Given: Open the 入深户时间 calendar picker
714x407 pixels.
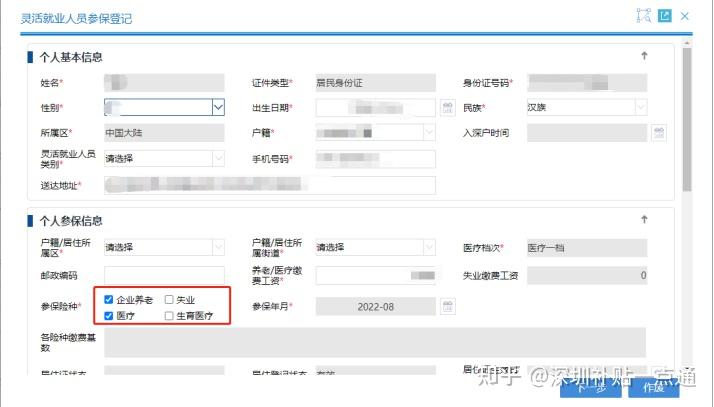Looking at the screenshot, I should coord(659,133).
